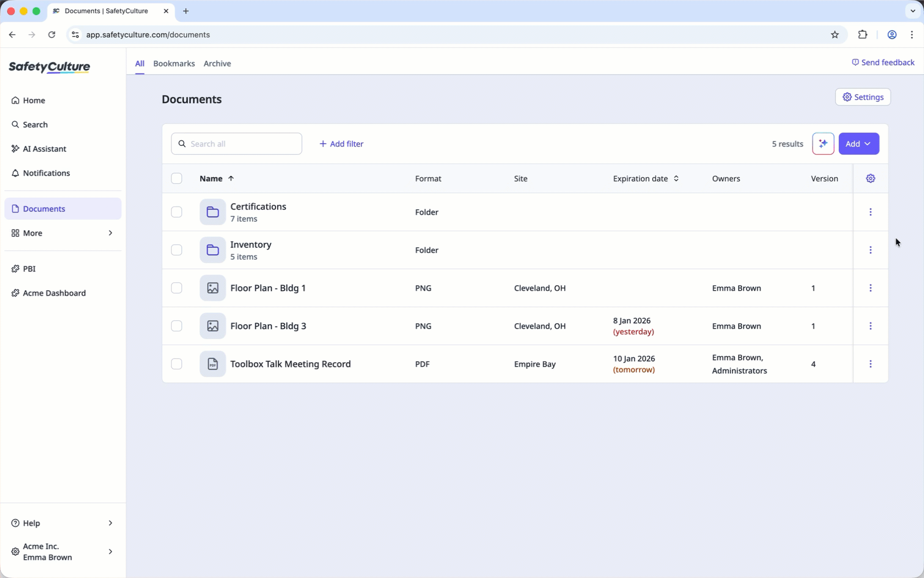
Task: Click the Search all input field
Action: click(x=237, y=144)
